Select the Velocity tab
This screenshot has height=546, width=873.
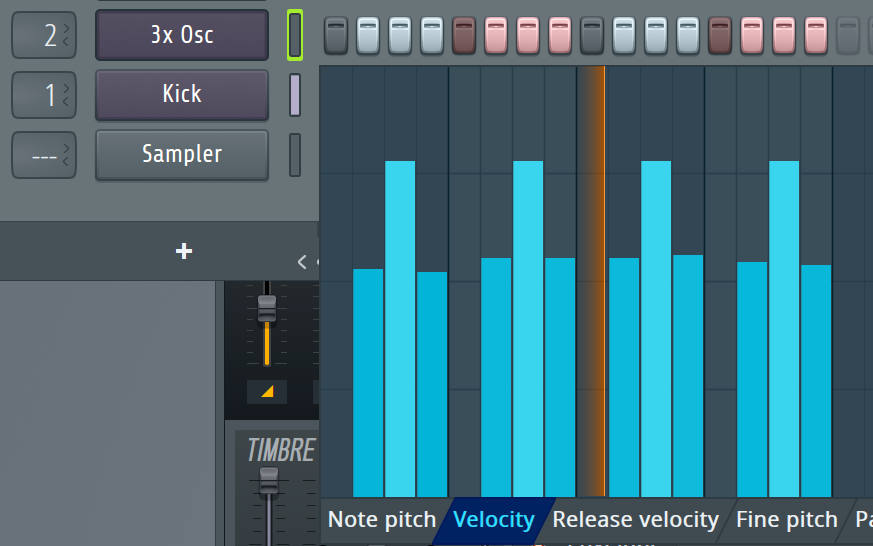coord(494,520)
